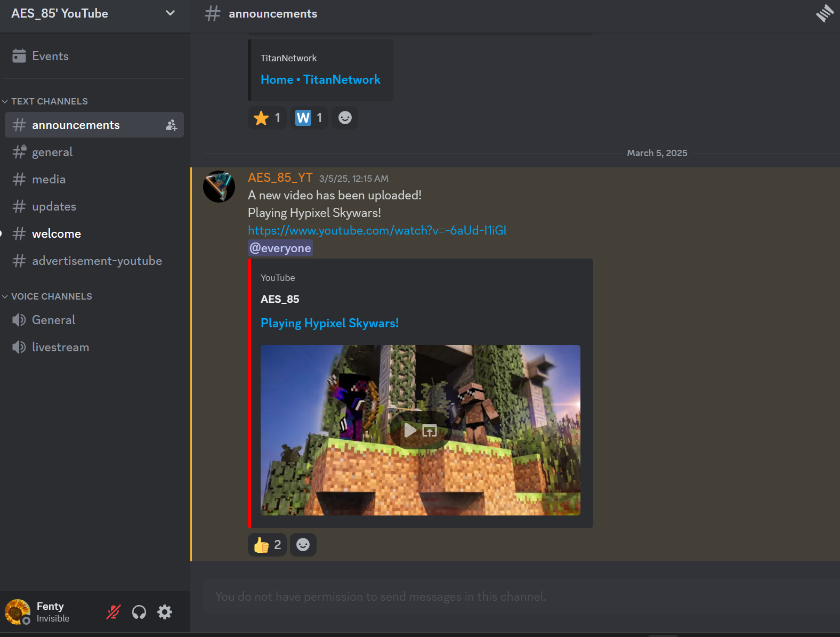The width and height of the screenshot is (840, 637).
Task: Click the hash icon next to welcome
Action: [x=19, y=233]
